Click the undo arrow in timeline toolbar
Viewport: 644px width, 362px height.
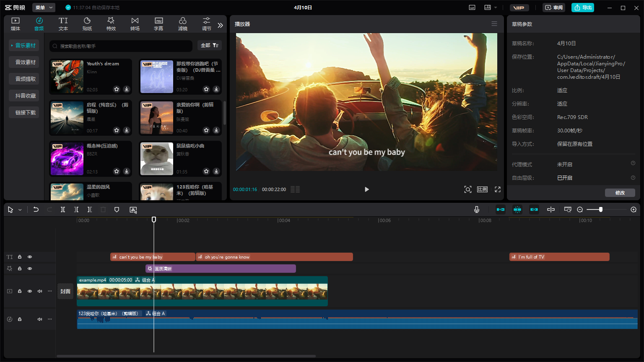(x=36, y=209)
